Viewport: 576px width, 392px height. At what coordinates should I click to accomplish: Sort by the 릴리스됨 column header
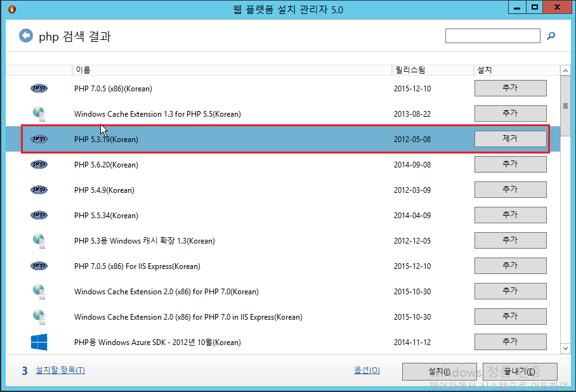tap(433, 70)
